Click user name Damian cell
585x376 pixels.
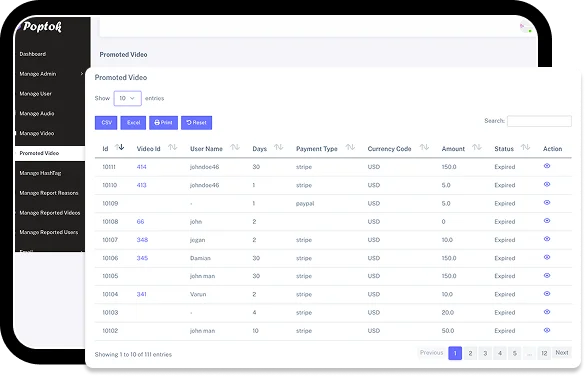200,258
